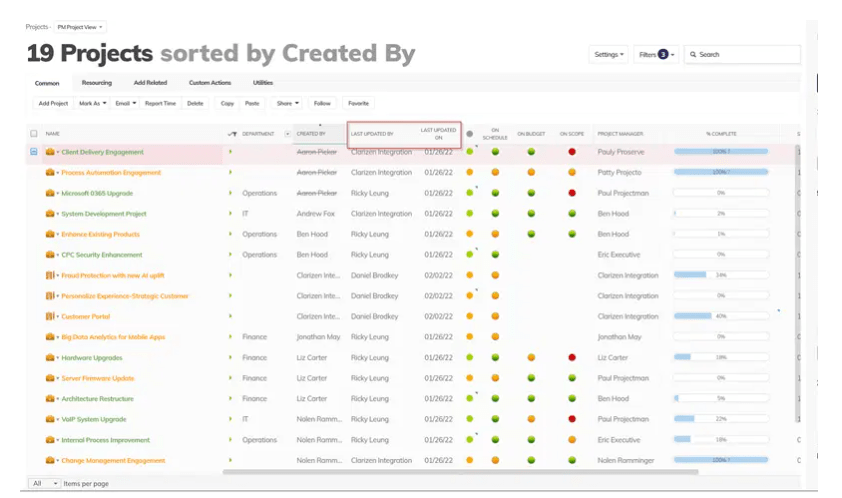Toggle select-all checkbox in table header
This screenshot has height=498, width=842.
coord(34,134)
